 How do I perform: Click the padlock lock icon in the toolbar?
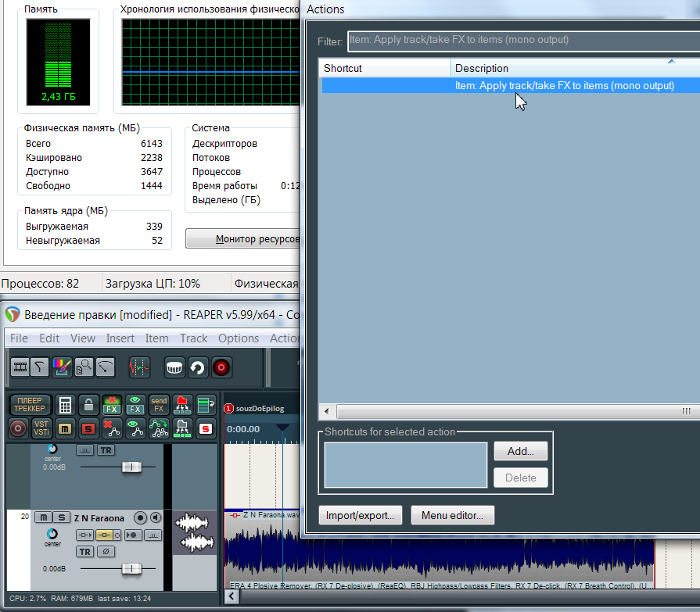(x=88, y=405)
